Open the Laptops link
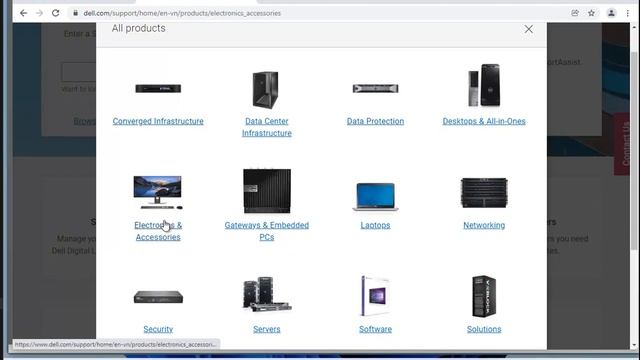640x360 pixels. tap(376, 225)
